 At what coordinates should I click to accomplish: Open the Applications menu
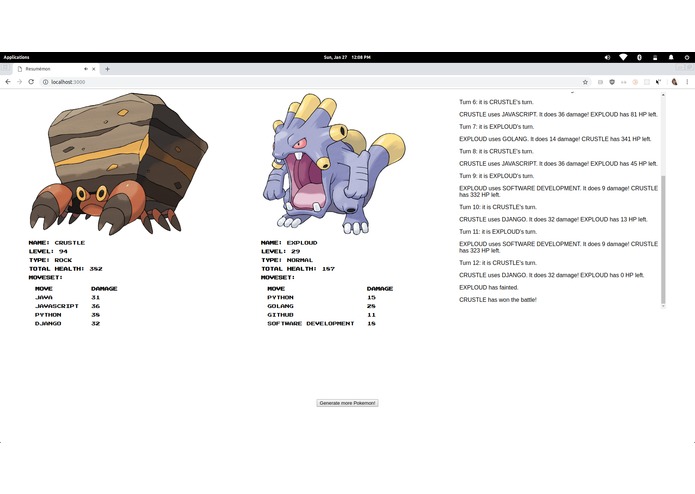pyautogui.click(x=16, y=57)
